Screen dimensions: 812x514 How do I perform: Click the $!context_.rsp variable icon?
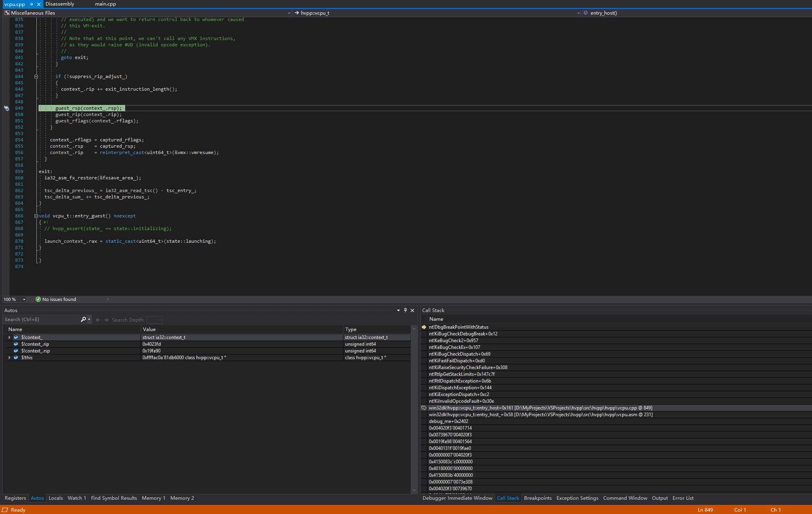point(16,351)
